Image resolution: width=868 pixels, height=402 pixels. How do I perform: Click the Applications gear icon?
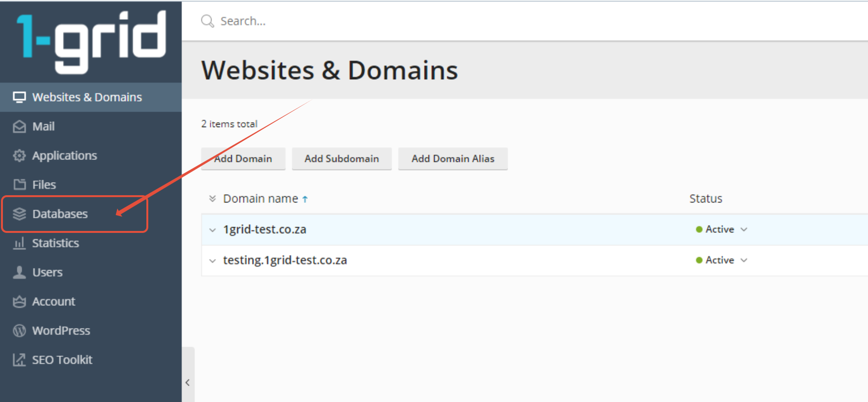[x=19, y=156]
